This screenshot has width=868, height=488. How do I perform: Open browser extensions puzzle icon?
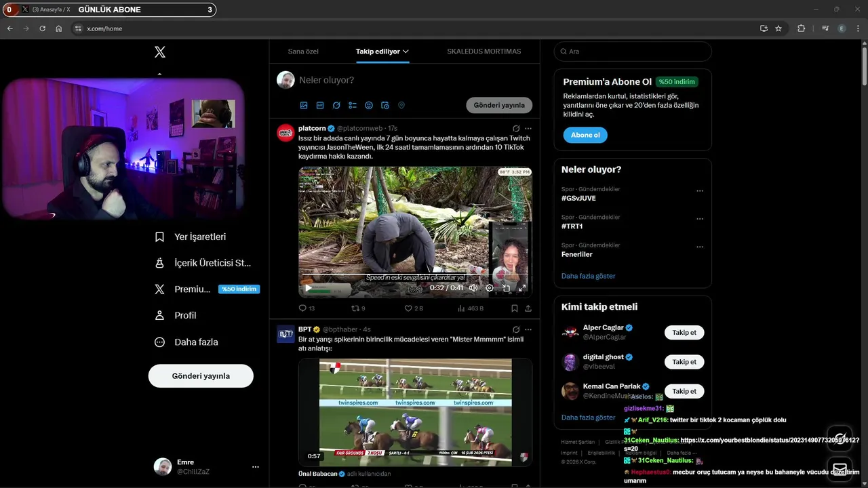pos(801,28)
